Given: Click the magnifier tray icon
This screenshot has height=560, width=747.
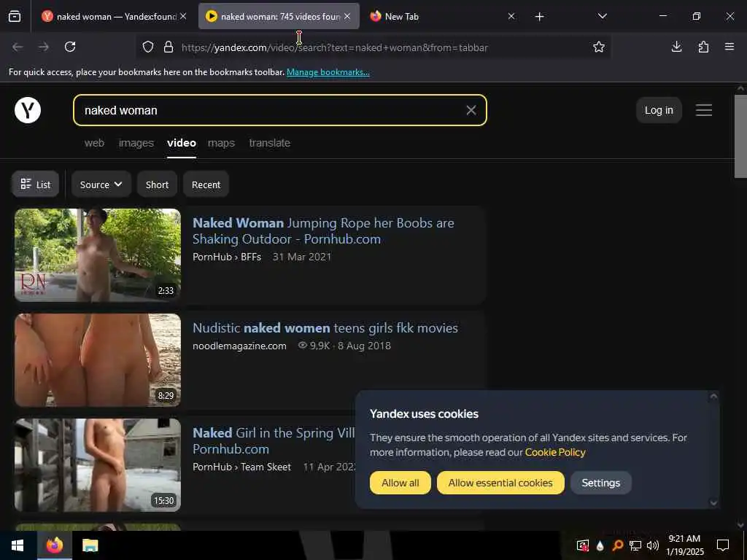Looking at the screenshot, I should (617, 545).
